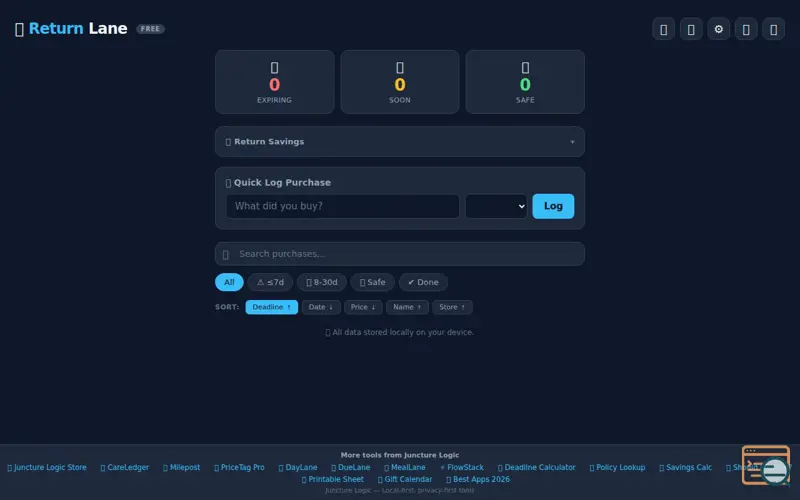Open the Savings Calc link
The height and width of the screenshot is (500, 800).
click(685, 467)
